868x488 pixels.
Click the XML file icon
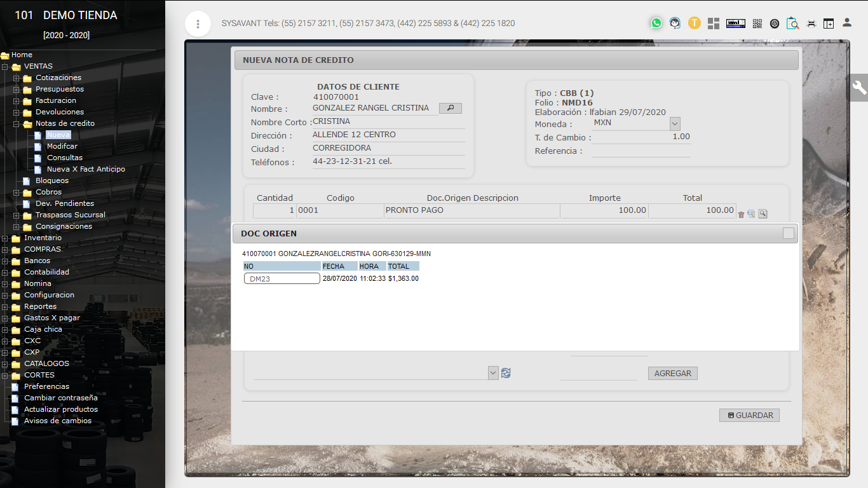(735, 24)
